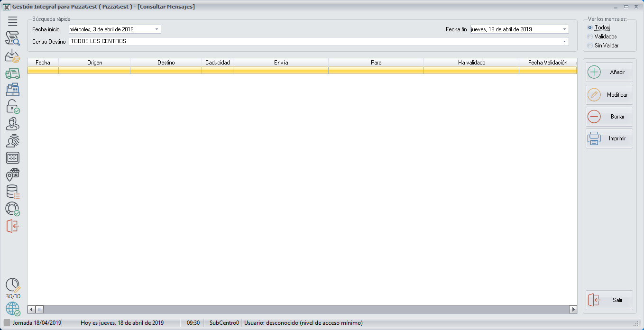644x330 pixels.
Task: Click the red exit door sidebar icon
Action: [13, 226]
